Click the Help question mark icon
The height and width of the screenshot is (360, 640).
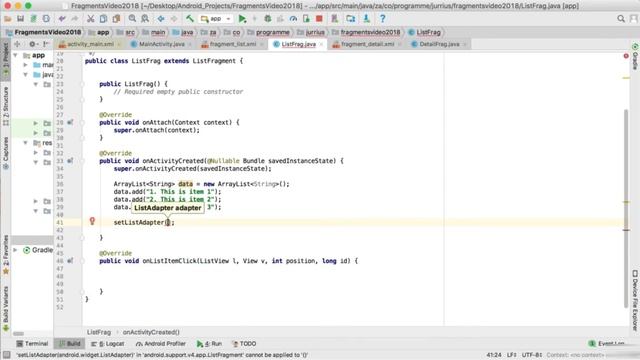(x=382, y=19)
